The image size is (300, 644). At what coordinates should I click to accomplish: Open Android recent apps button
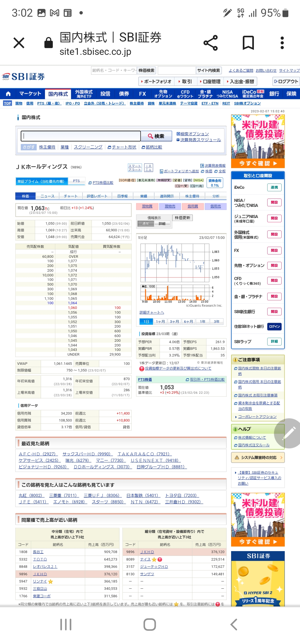pos(66,625)
